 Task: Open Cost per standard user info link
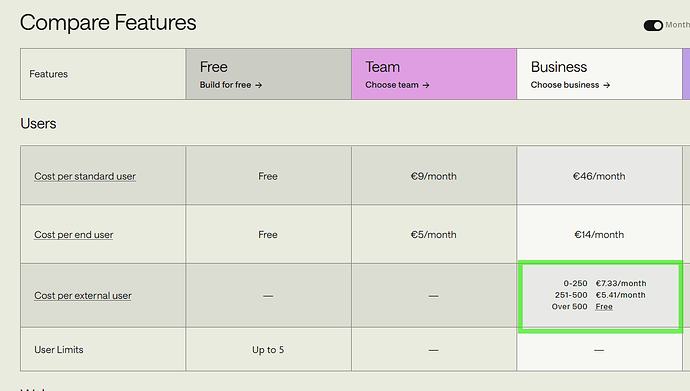85,176
